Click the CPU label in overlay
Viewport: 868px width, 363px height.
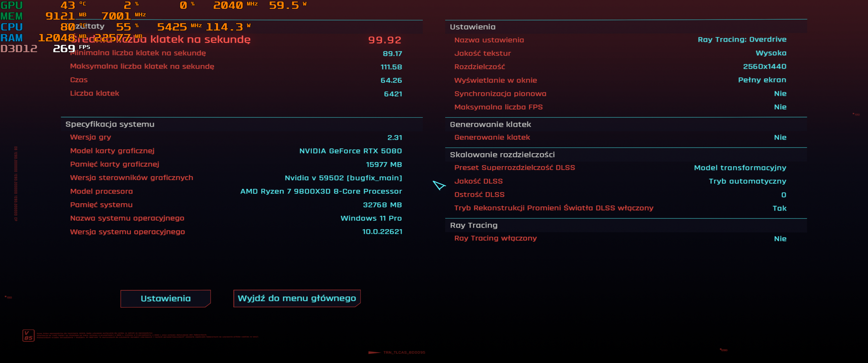(11, 27)
